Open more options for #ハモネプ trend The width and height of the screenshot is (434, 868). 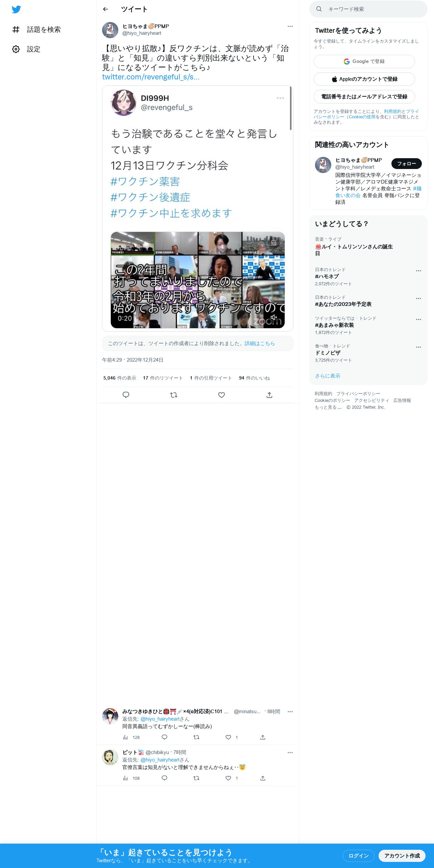point(418,271)
